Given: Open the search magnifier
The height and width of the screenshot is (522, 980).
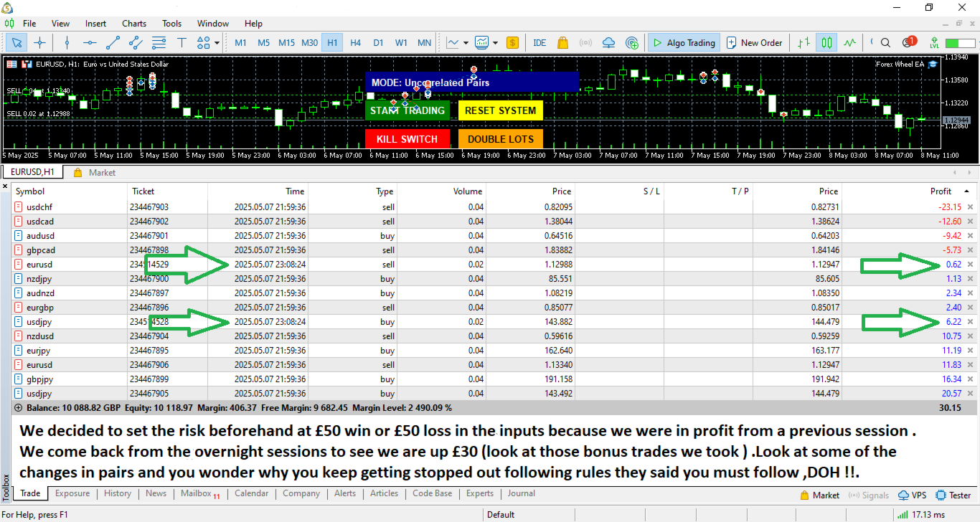Looking at the screenshot, I should [885, 42].
